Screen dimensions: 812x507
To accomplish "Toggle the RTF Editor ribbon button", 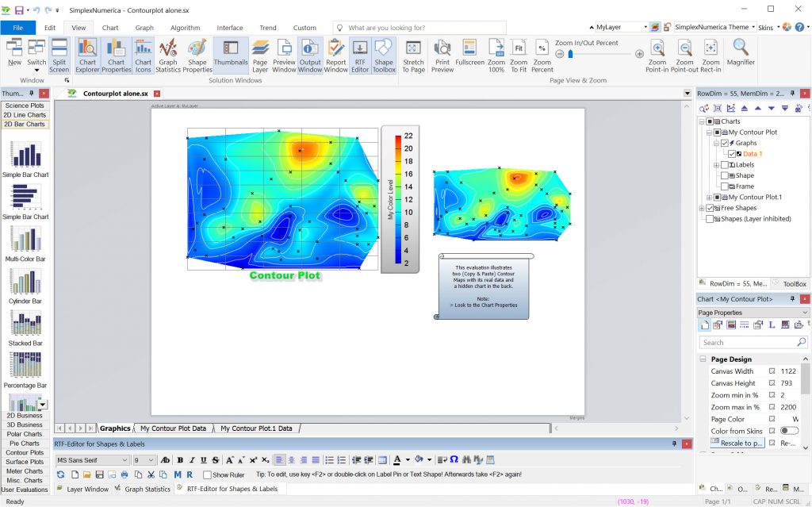I will [360, 56].
